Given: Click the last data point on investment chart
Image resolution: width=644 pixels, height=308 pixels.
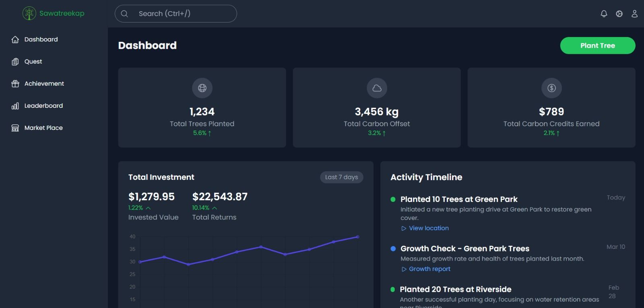Looking at the screenshot, I should click(357, 237).
